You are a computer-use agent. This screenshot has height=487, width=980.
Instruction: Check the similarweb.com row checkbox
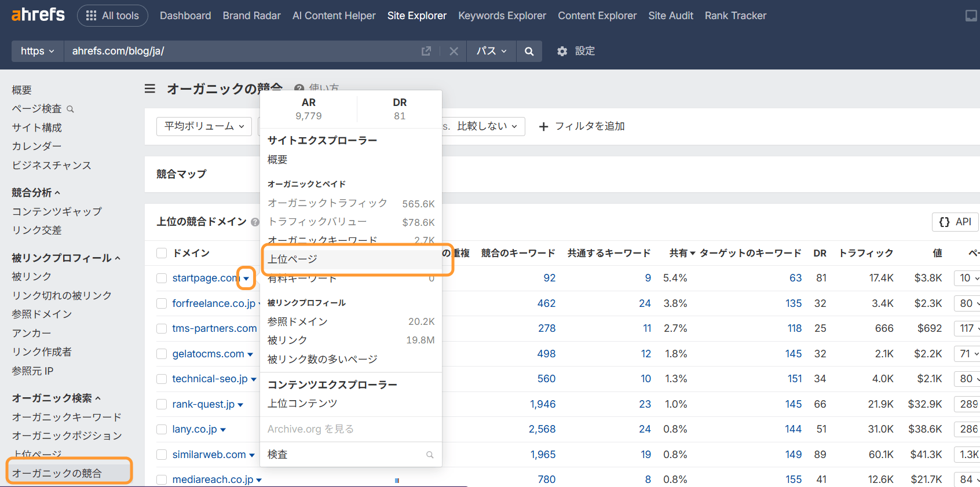[x=162, y=455]
